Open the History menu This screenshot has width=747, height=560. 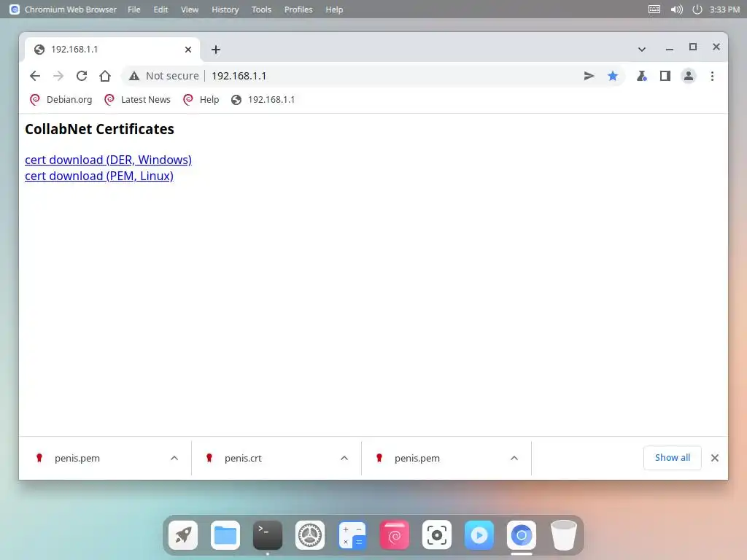(225, 9)
